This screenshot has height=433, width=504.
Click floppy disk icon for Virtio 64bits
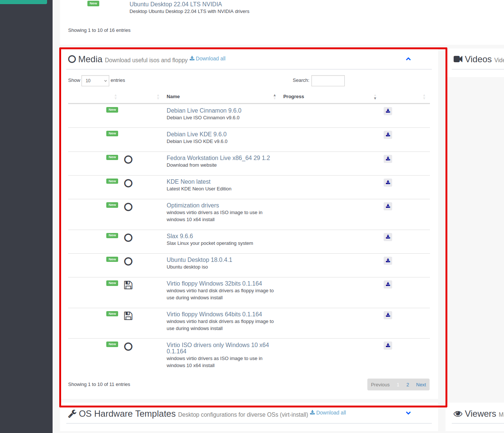pos(128,316)
